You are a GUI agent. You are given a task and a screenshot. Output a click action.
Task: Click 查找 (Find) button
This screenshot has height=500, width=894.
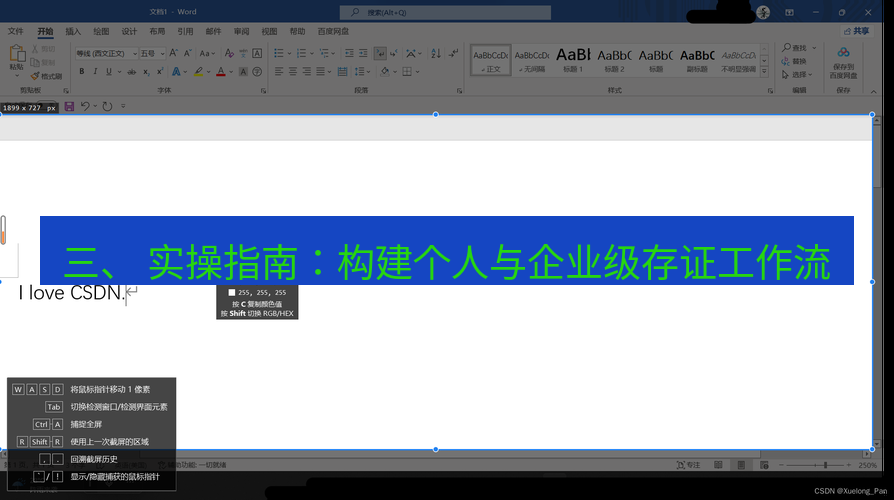(x=795, y=47)
